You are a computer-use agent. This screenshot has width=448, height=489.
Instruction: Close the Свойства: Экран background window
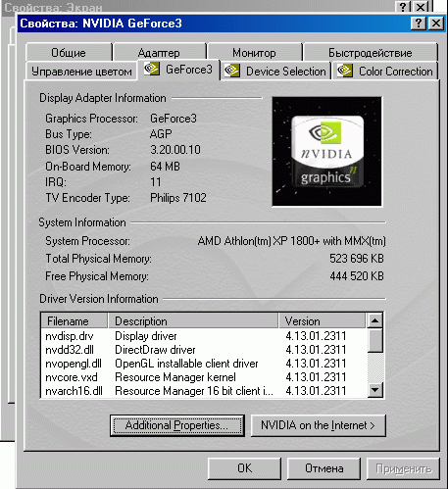pyautogui.click(x=421, y=7)
